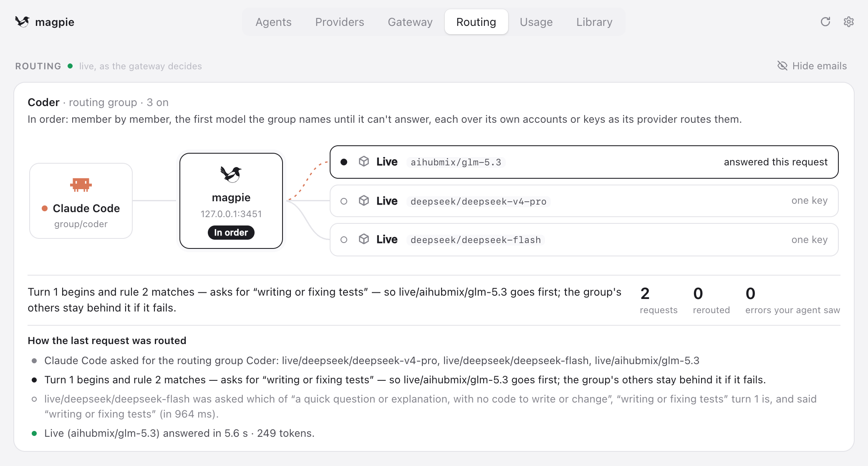Click the group/coder label

pyautogui.click(x=81, y=224)
